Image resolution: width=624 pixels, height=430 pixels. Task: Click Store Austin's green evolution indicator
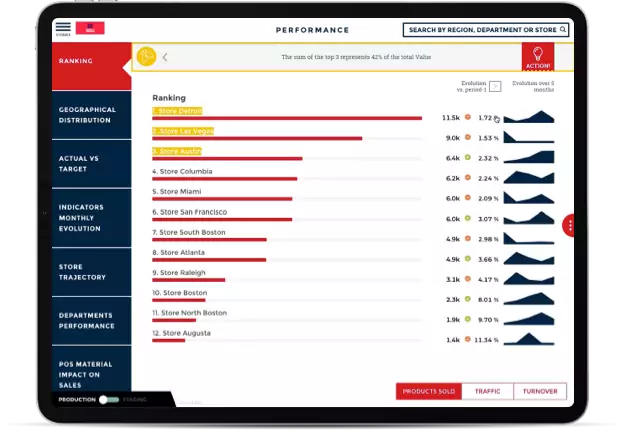click(x=468, y=158)
